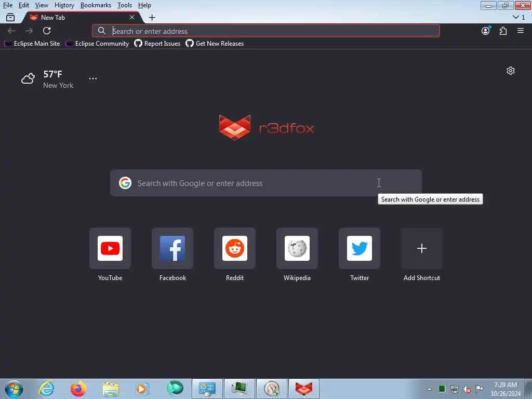
Task: Open the Bookmarks menu
Action: [96, 5]
